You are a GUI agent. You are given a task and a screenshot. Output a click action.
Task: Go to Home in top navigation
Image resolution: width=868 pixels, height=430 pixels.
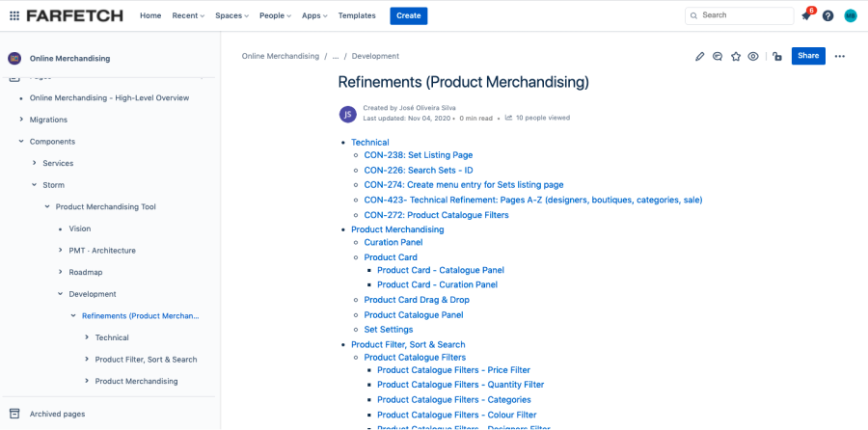(x=150, y=15)
